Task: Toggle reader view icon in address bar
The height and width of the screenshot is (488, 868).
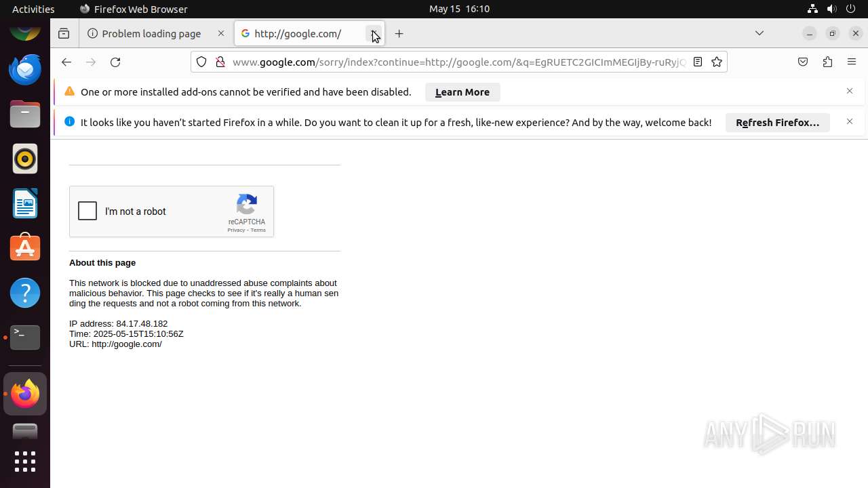Action: click(x=697, y=62)
